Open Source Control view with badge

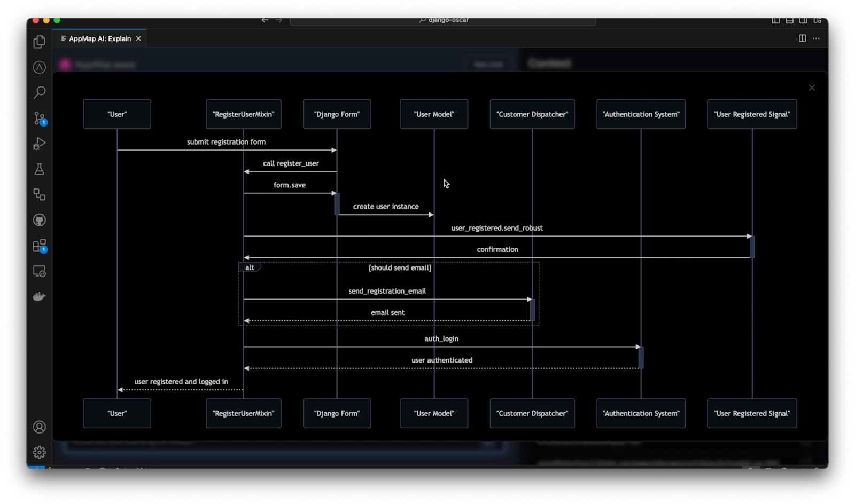pyautogui.click(x=40, y=118)
